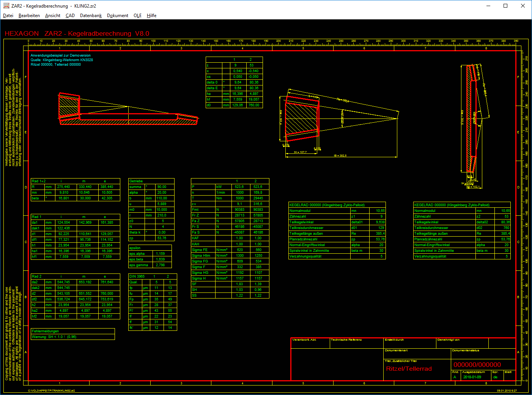532x395 pixels.
Task: Select the text 'Anwendungsbeispiel zur Demoversion'
Action: pos(61,55)
